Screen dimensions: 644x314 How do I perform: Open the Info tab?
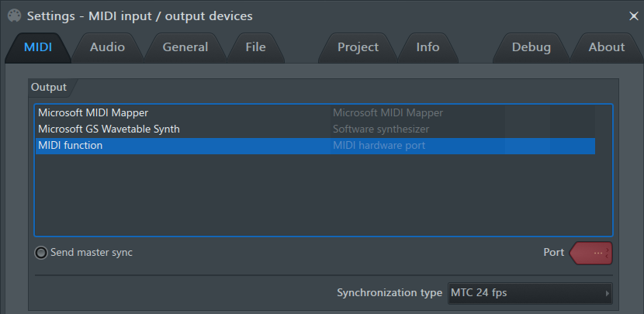coord(428,47)
